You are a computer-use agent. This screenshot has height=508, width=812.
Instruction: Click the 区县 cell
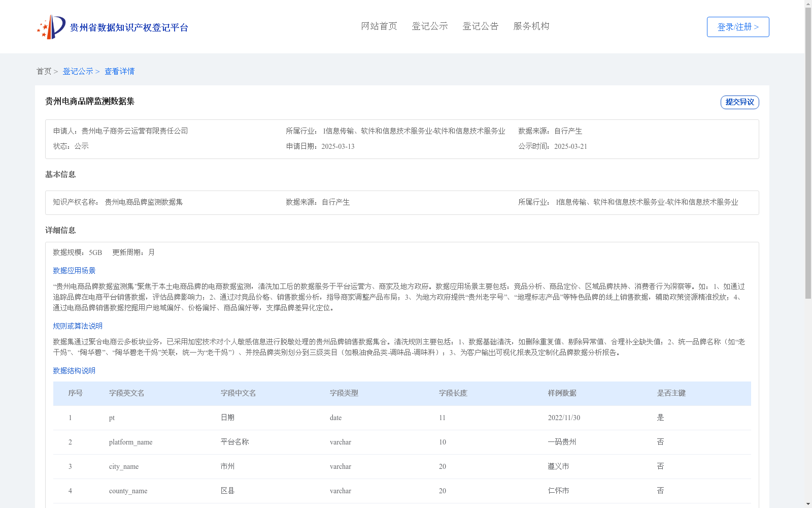(228, 491)
